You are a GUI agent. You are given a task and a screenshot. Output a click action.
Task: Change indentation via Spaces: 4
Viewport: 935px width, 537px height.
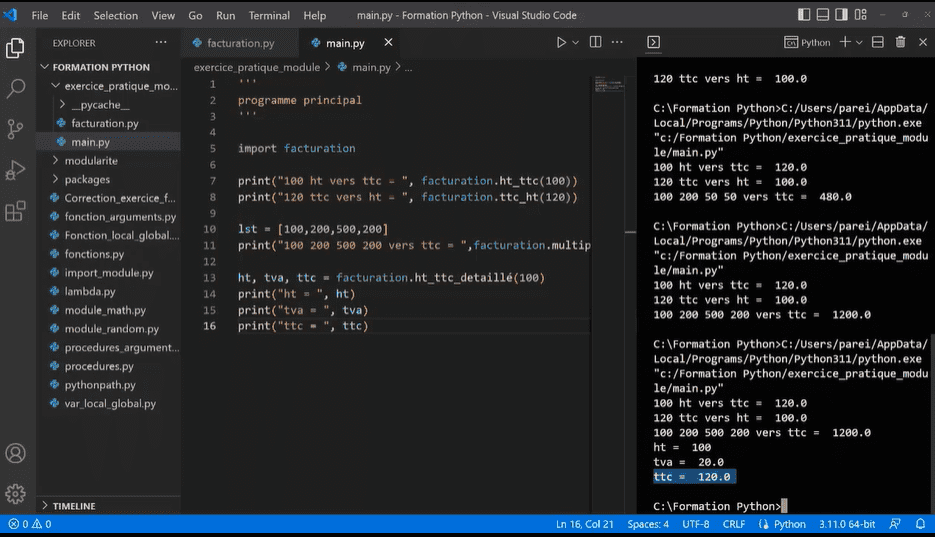(x=648, y=524)
